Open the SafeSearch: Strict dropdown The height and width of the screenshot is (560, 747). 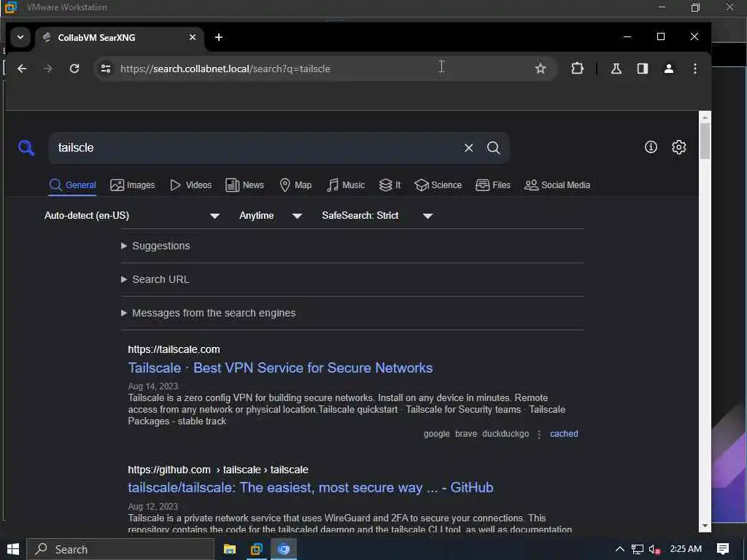point(377,216)
